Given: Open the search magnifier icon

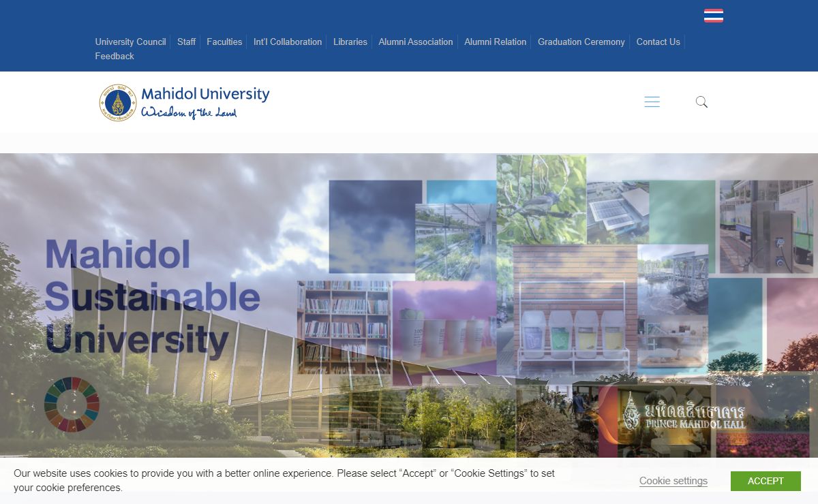Looking at the screenshot, I should click(701, 102).
